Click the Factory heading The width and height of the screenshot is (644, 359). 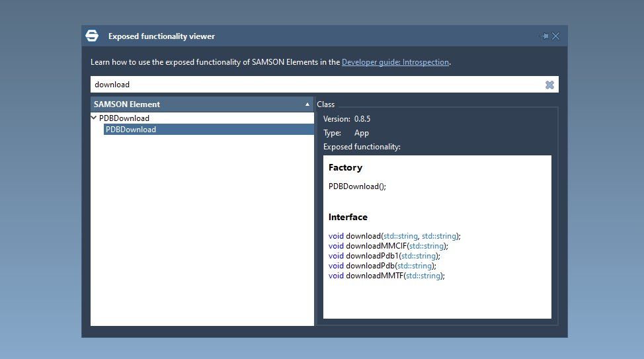[x=345, y=168]
